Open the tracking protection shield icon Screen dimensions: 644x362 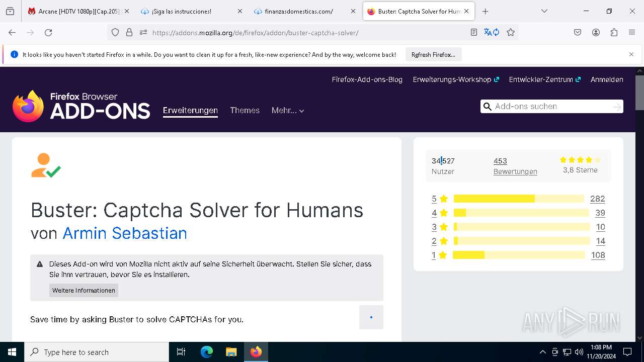[115, 32]
